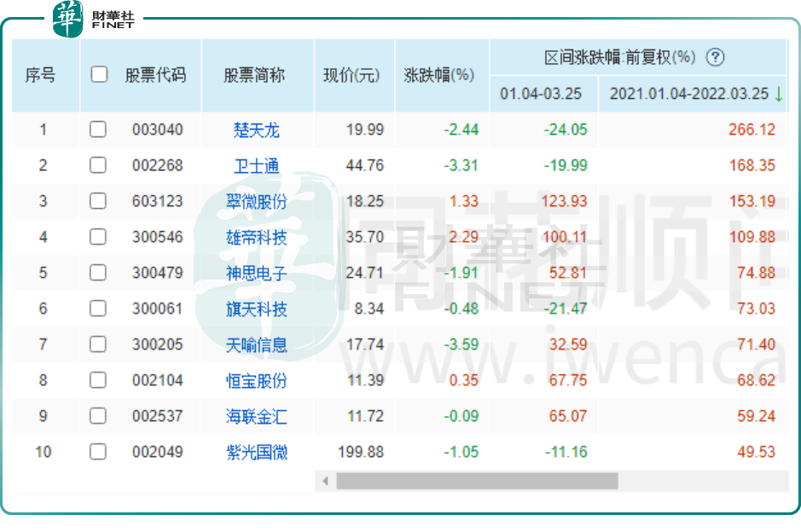Open the 神思电子 stock link
The width and height of the screenshot is (801, 532).
[257, 273]
